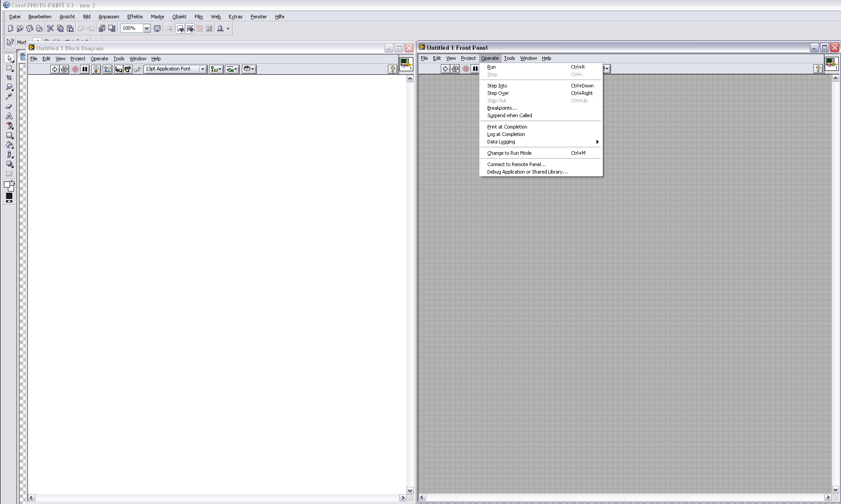Image resolution: width=841 pixels, height=504 pixels.
Task: Select the Eraser tool
Action: (9, 106)
